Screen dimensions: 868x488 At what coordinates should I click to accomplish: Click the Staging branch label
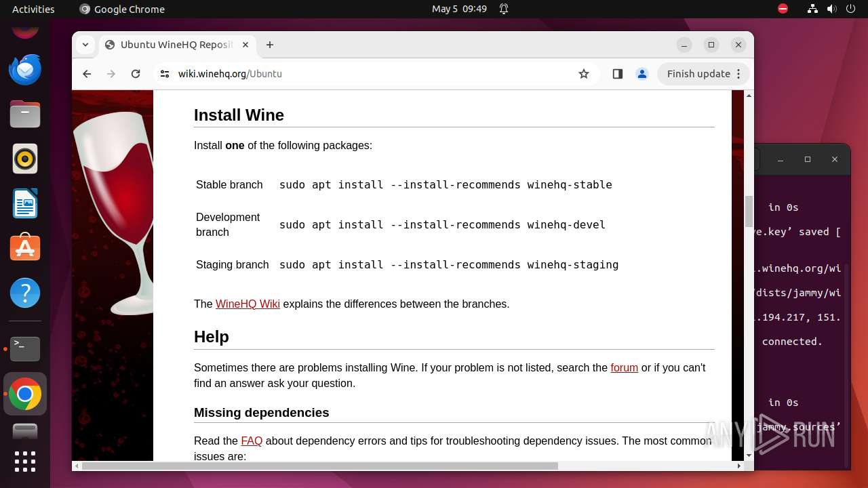233,264
